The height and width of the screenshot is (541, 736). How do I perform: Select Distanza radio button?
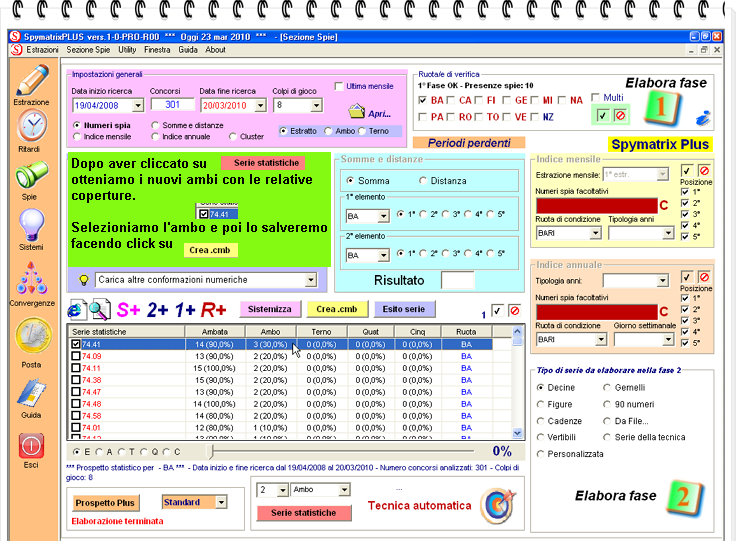coord(422,181)
